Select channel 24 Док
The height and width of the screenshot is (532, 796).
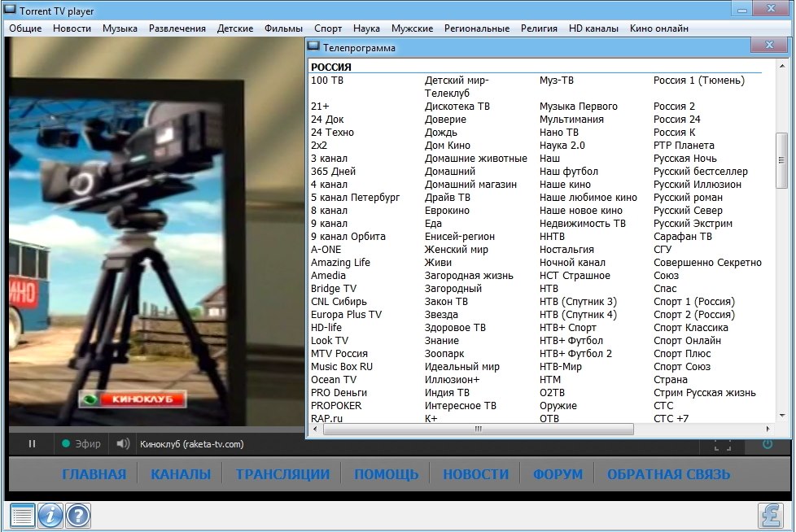tap(327, 120)
